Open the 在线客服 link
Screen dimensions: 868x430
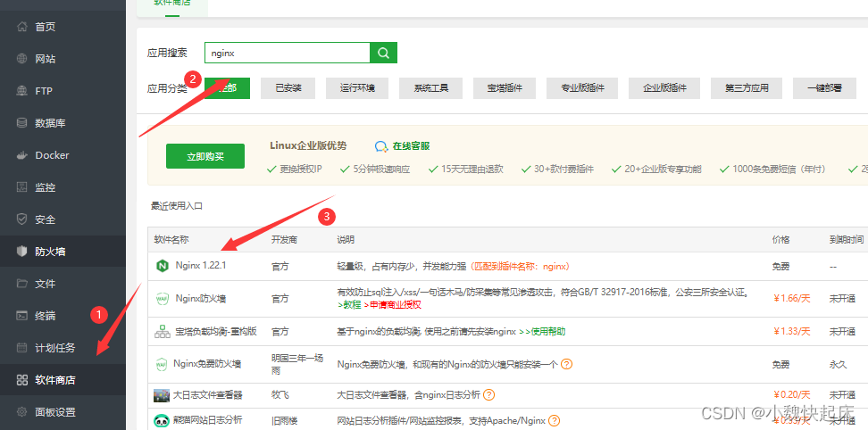(x=411, y=146)
